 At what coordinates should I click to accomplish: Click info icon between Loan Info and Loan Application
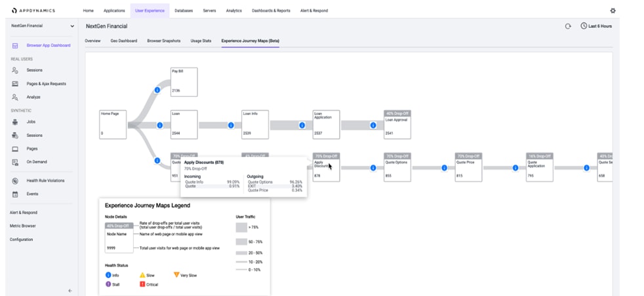point(302,125)
